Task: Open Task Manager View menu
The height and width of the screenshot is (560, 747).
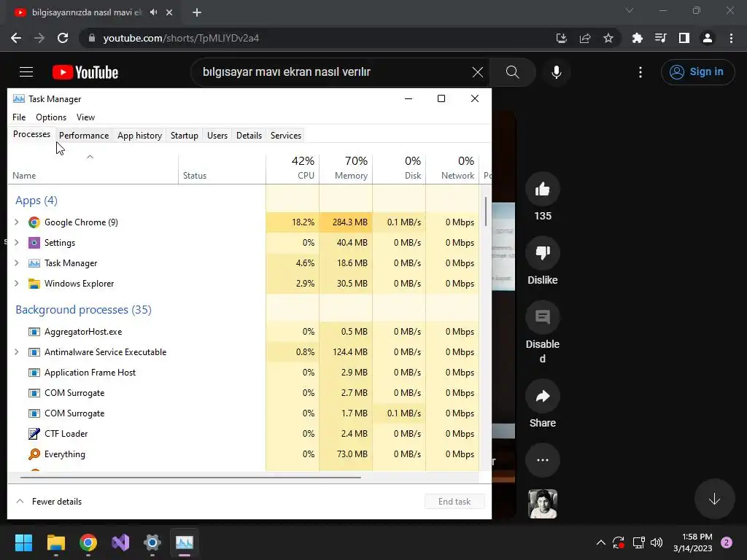Action: click(86, 117)
